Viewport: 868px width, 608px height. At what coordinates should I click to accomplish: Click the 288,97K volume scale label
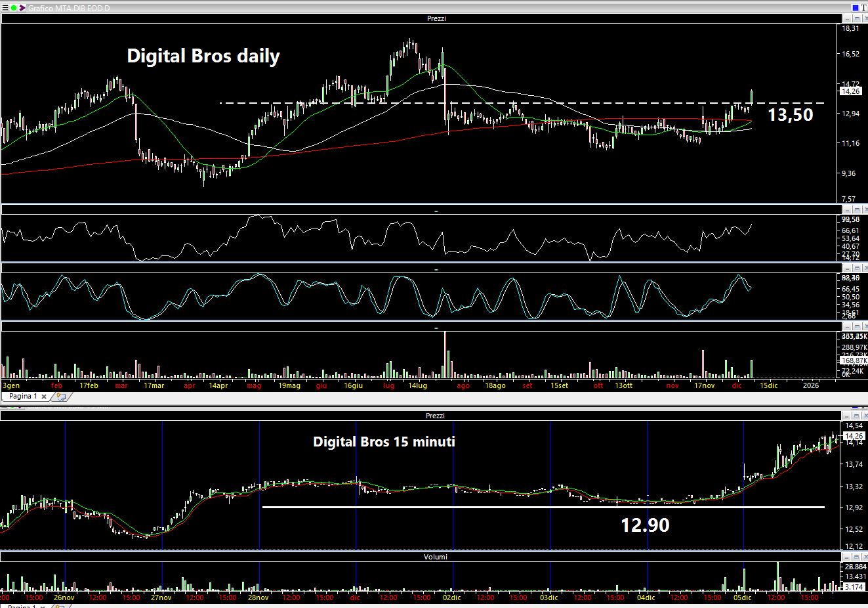[x=855, y=346]
